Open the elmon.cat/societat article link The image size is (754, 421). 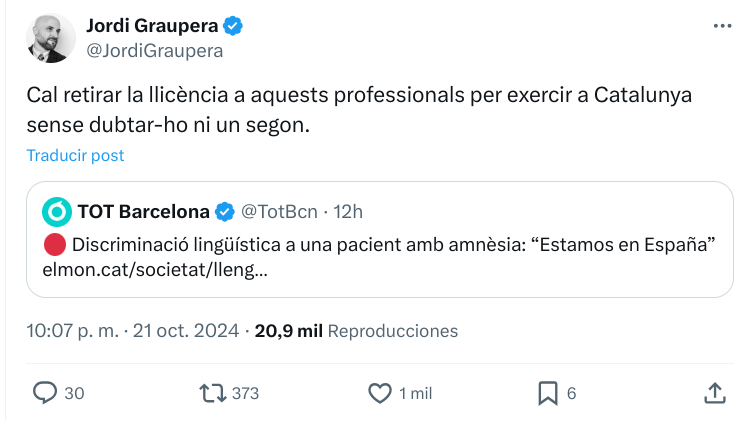tap(155, 269)
